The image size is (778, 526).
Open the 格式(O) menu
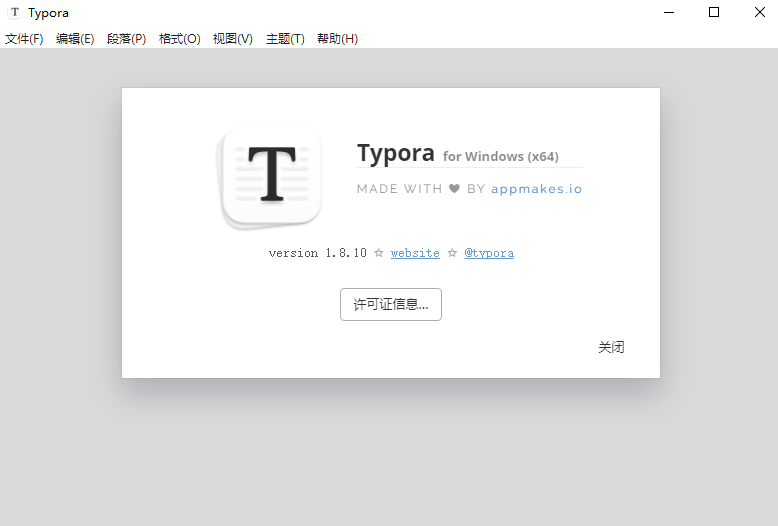click(180, 39)
